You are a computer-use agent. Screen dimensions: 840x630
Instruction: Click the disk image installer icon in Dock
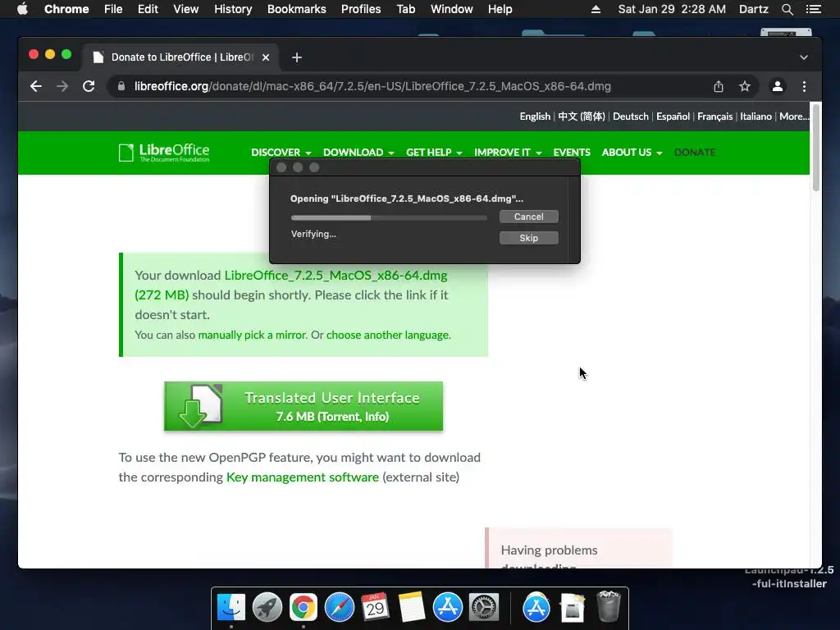(x=572, y=608)
